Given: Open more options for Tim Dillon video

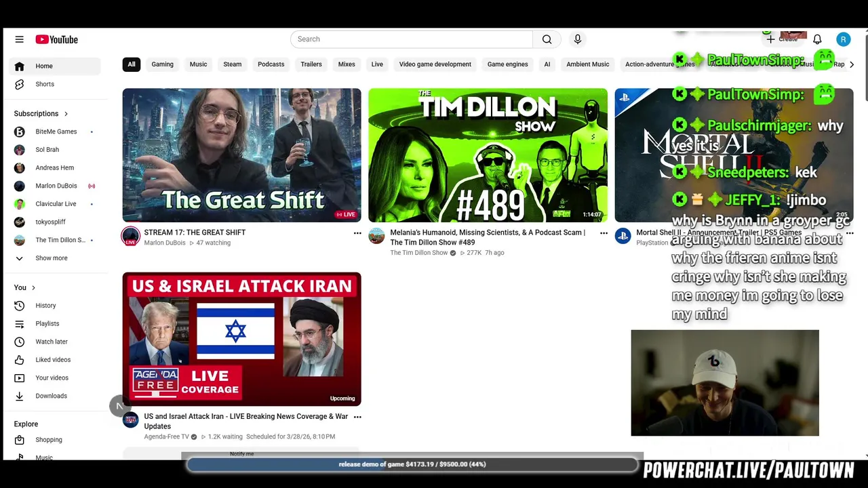Looking at the screenshot, I should [604, 233].
